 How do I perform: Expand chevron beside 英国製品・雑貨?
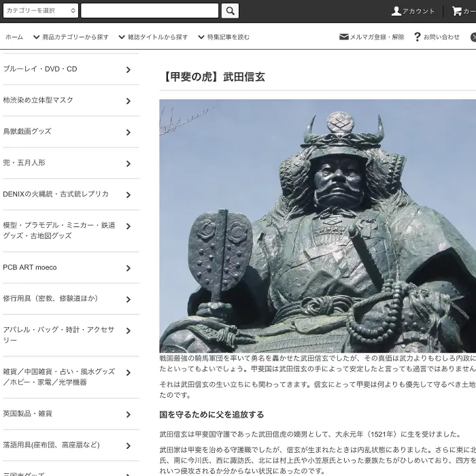[x=129, y=414]
